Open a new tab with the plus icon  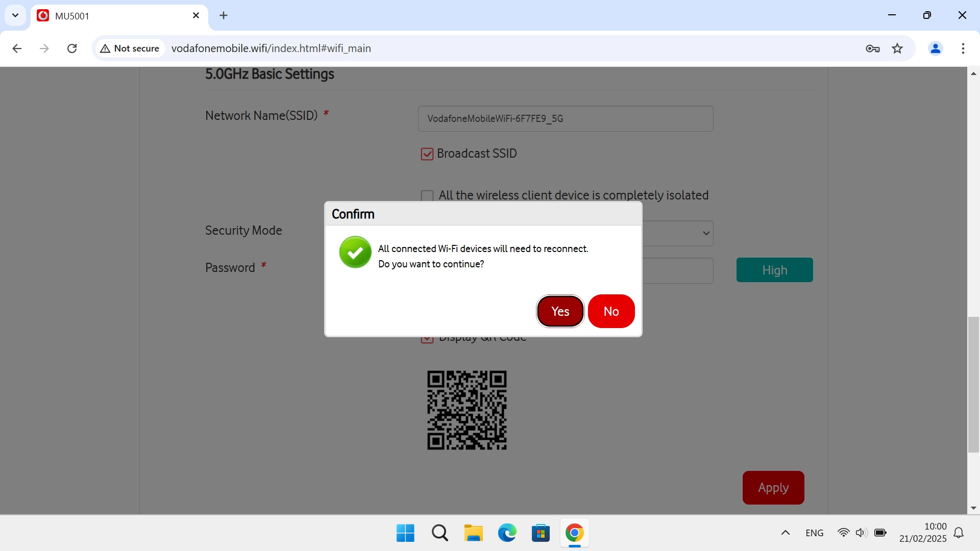[224, 15]
